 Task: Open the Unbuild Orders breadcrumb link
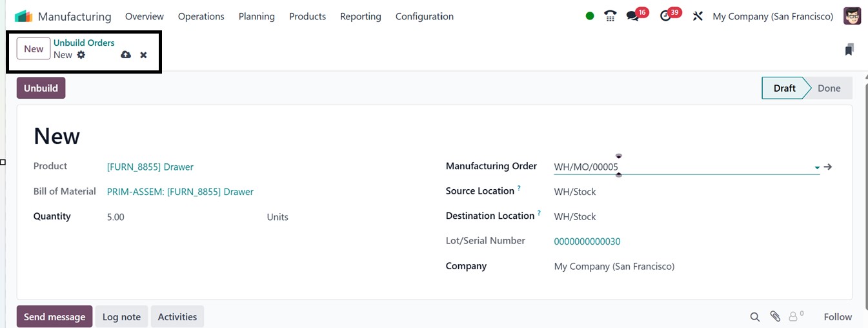pyautogui.click(x=84, y=43)
